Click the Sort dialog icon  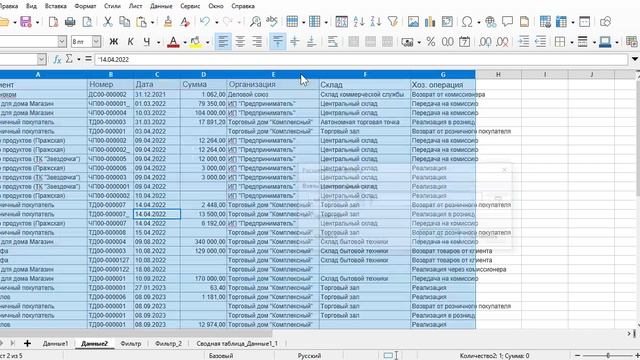(341, 22)
